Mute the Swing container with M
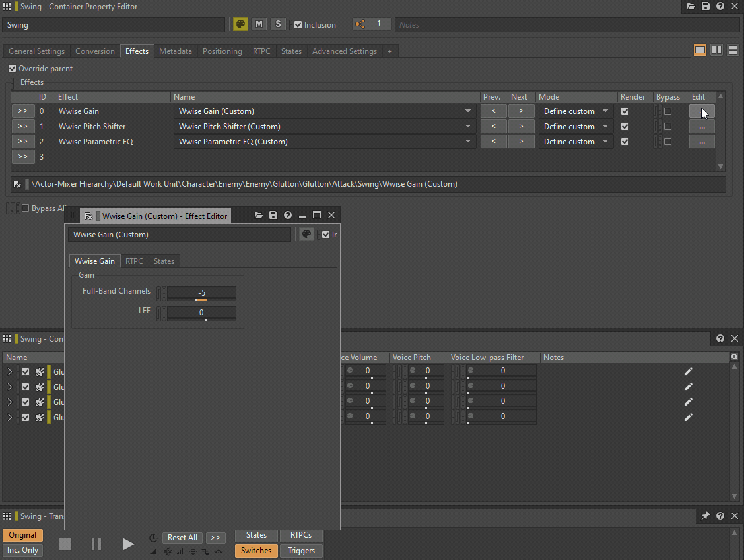Viewport: 744px width, 560px height. click(259, 24)
